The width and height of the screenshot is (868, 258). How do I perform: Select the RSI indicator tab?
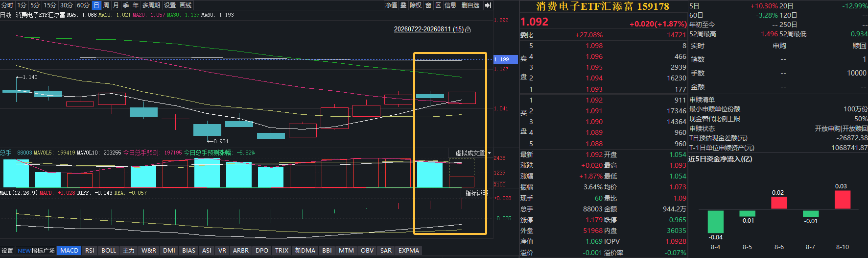tap(90, 251)
